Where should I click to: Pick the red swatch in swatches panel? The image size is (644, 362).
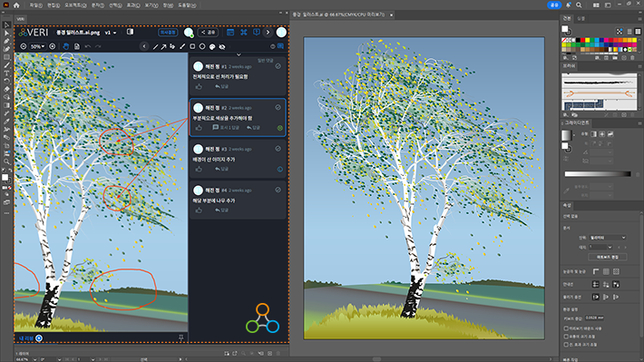tap(582, 40)
